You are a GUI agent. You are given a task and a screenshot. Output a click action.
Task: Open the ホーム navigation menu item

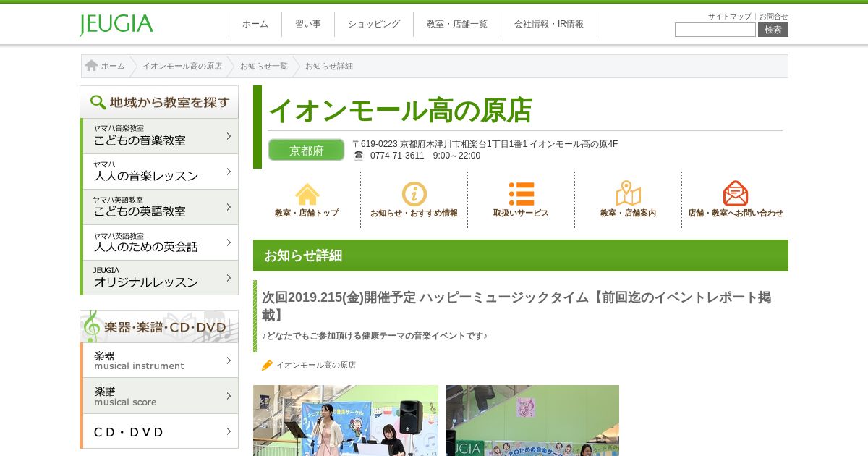tap(255, 24)
